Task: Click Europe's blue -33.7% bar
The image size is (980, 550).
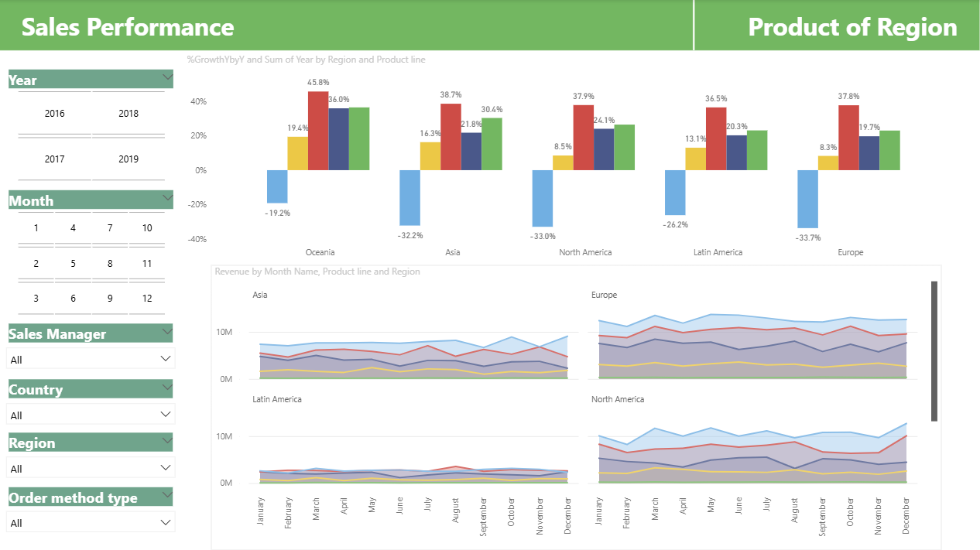Action: (807, 199)
